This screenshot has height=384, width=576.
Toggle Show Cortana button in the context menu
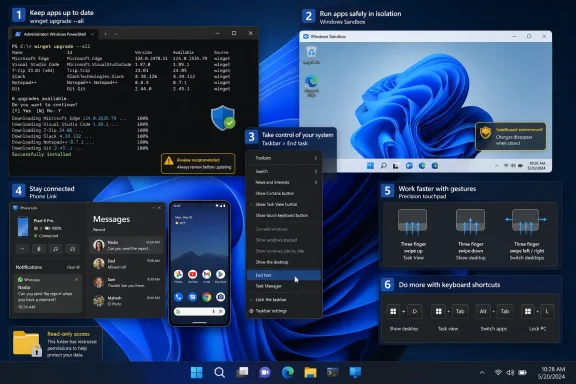284,193
